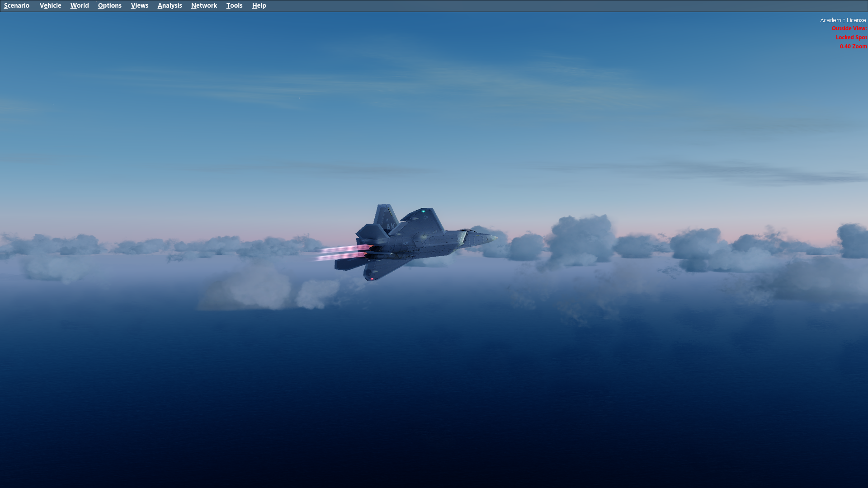Open the World menu
Image resolution: width=868 pixels, height=488 pixels.
80,5
